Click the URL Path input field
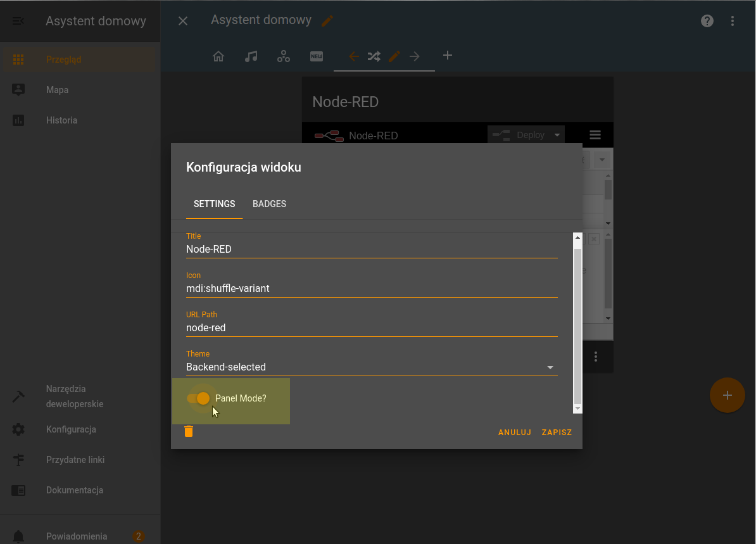The height and width of the screenshot is (544, 756). pos(372,328)
